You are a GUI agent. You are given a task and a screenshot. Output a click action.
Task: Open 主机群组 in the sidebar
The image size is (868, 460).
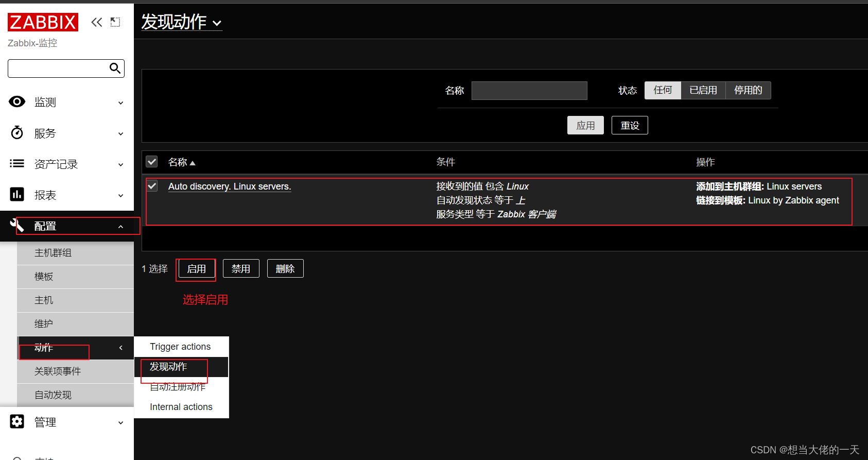pyautogui.click(x=75, y=253)
